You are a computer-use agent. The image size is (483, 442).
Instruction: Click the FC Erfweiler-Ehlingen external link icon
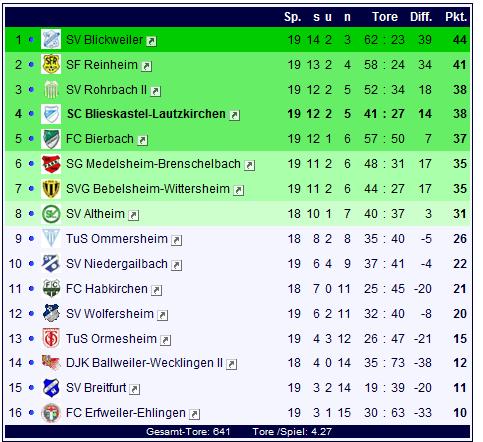tap(194, 414)
